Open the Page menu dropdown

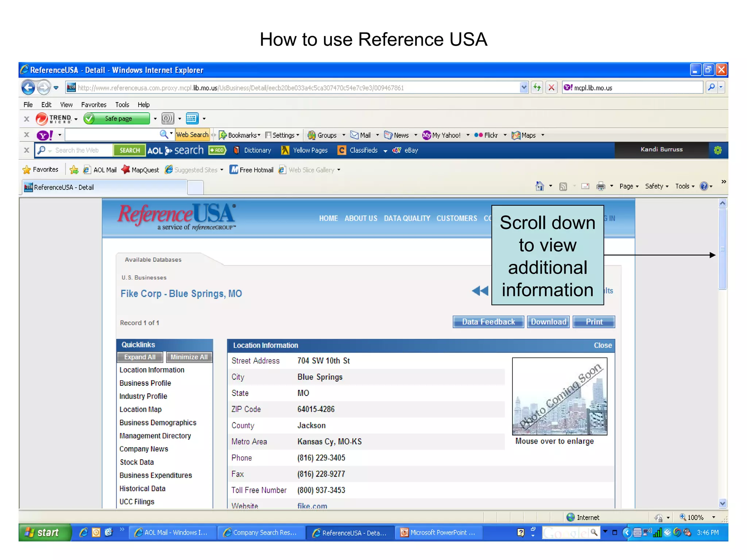pyautogui.click(x=629, y=186)
